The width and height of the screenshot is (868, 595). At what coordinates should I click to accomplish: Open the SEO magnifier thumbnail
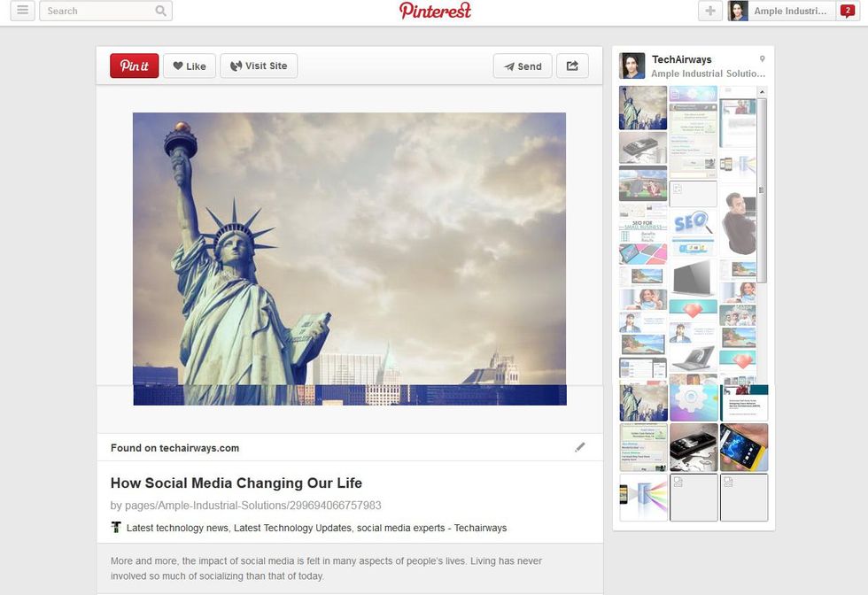click(x=693, y=228)
